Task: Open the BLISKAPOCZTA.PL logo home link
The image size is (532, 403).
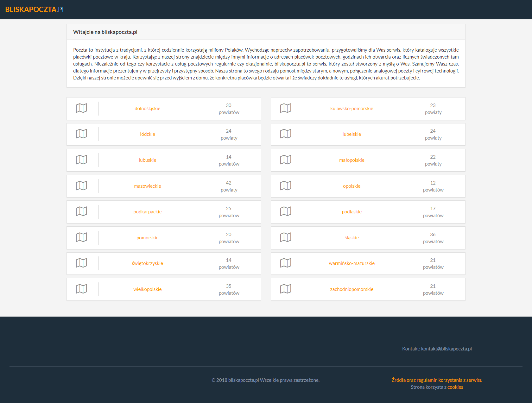Action: 35,9
